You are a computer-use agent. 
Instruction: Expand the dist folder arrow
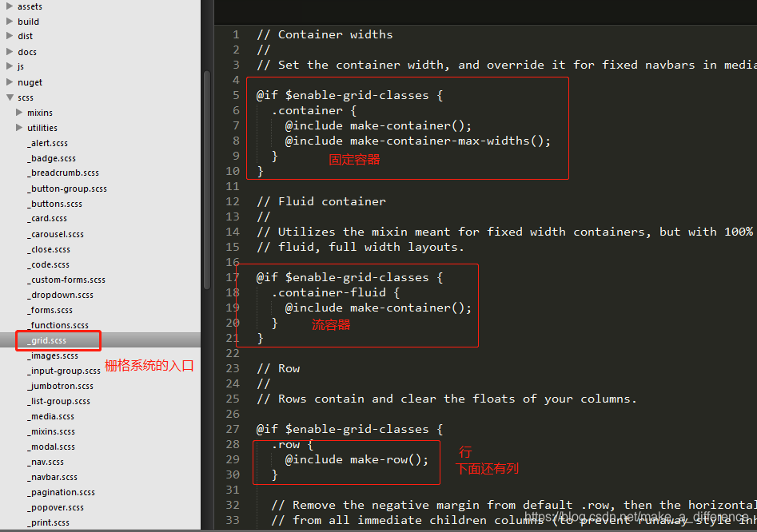point(9,36)
